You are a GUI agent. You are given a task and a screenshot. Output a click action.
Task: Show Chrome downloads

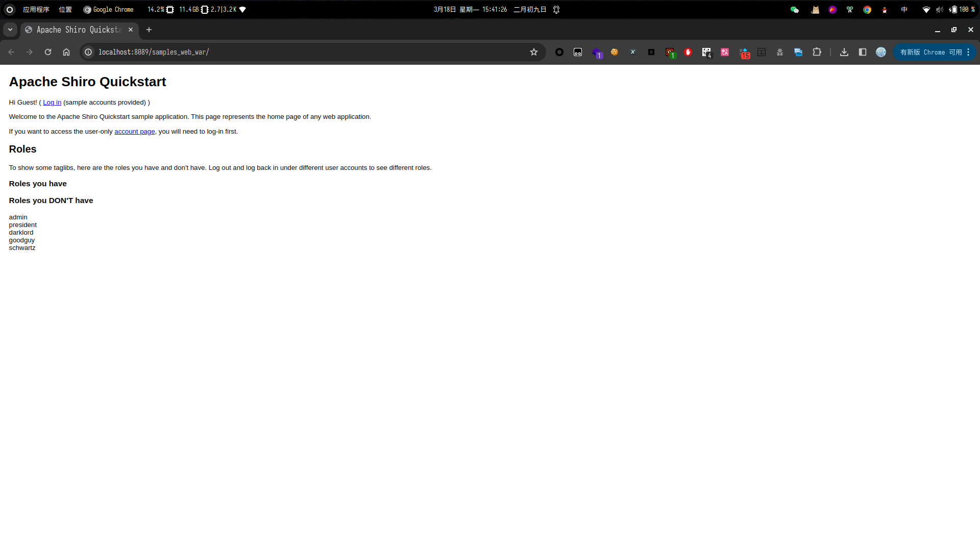point(844,52)
